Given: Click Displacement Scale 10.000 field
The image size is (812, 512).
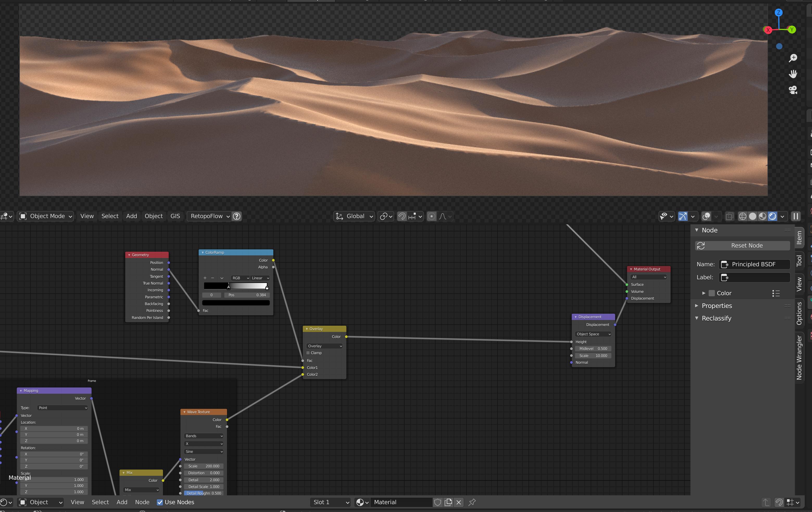Looking at the screenshot, I should pos(593,356).
